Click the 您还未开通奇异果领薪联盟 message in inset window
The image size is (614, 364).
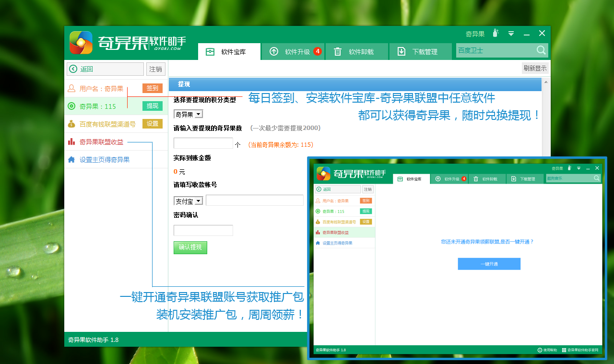(x=487, y=242)
